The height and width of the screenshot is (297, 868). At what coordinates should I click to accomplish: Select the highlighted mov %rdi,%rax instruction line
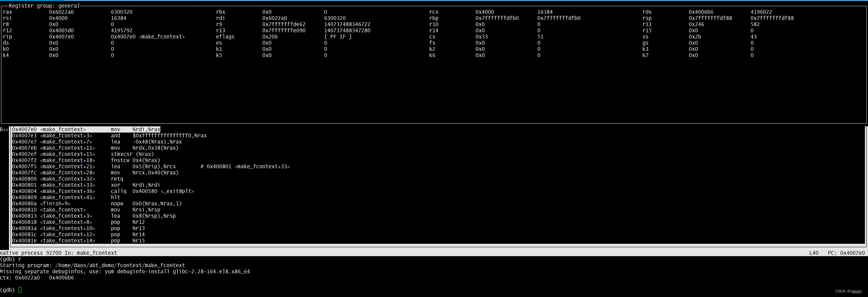click(x=86, y=129)
